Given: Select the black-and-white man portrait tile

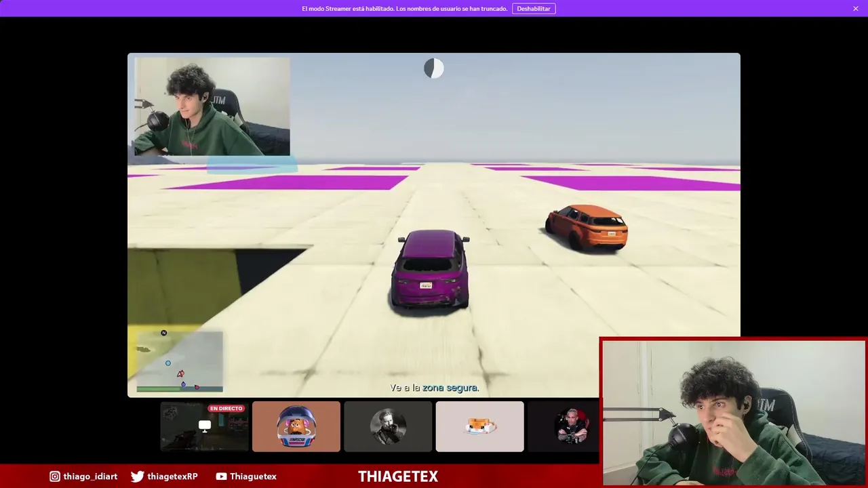Looking at the screenshot, I should tap(388, 426).
